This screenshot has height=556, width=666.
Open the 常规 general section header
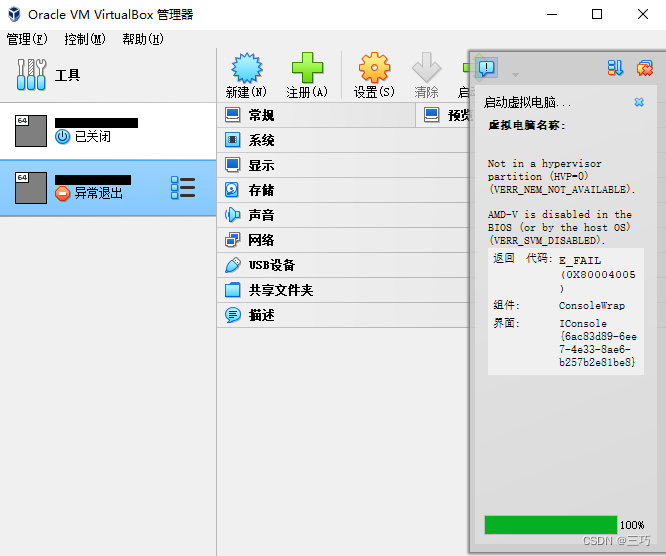coord(316,115)
